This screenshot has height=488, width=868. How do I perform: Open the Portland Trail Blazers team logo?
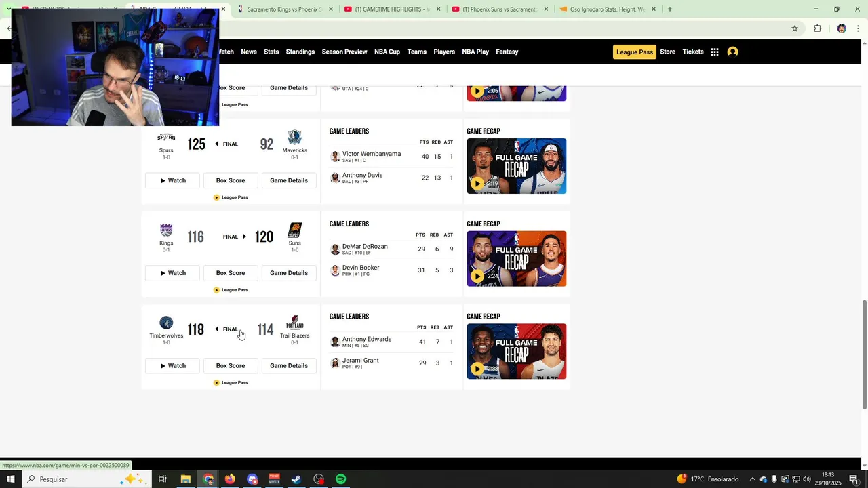(x=294, y=323)
